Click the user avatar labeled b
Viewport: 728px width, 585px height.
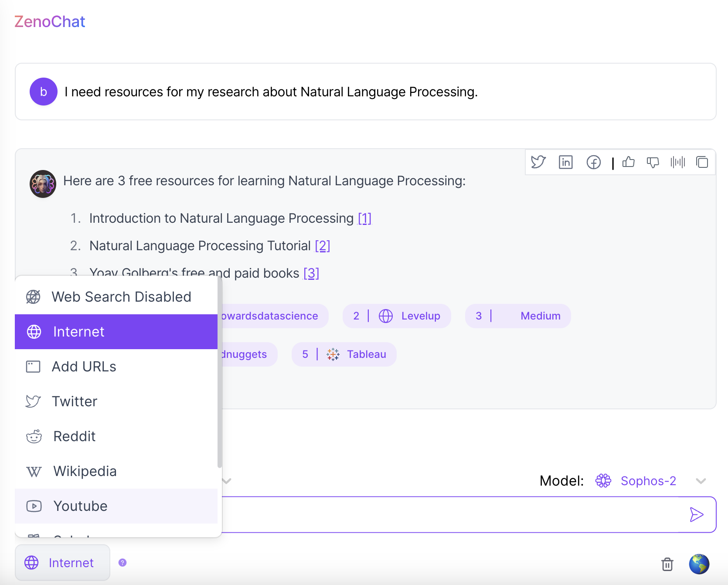[44, 92]
